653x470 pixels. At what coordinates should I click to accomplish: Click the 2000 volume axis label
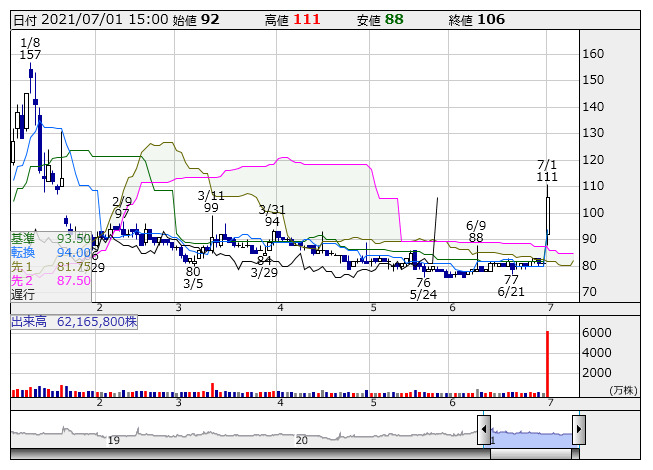point(597,373)
